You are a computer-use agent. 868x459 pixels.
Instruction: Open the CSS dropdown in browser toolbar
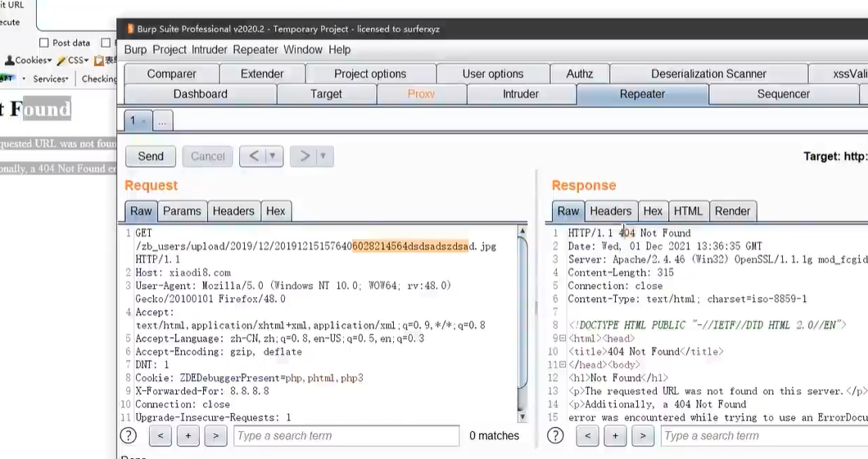point(73,61)
